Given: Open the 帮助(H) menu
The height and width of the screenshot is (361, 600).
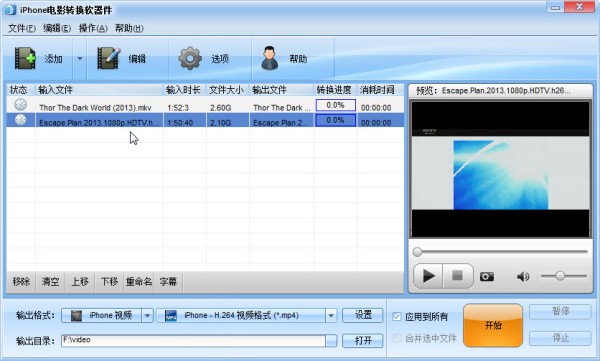Looking at the screenshot, I should [x=129, y=28].
